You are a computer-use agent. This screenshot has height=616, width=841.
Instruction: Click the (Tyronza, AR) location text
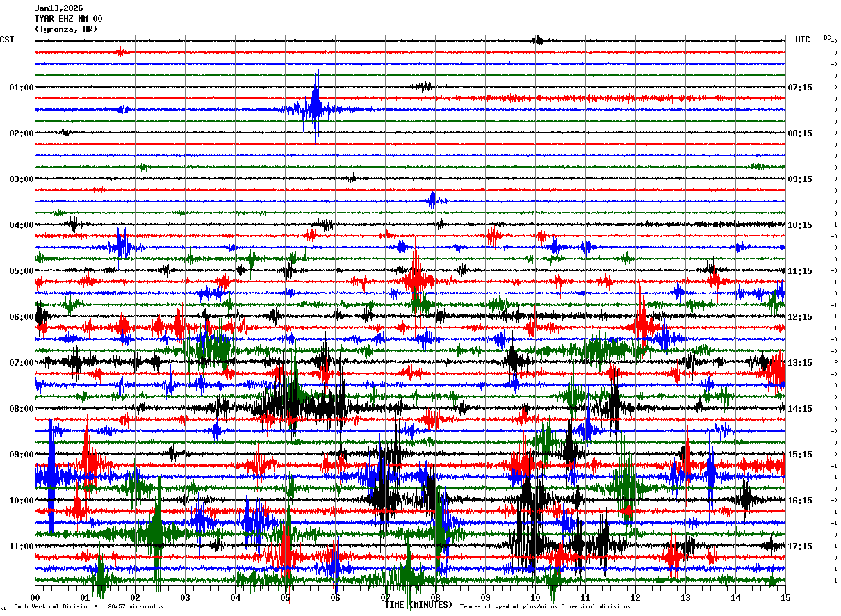[66, 29]
